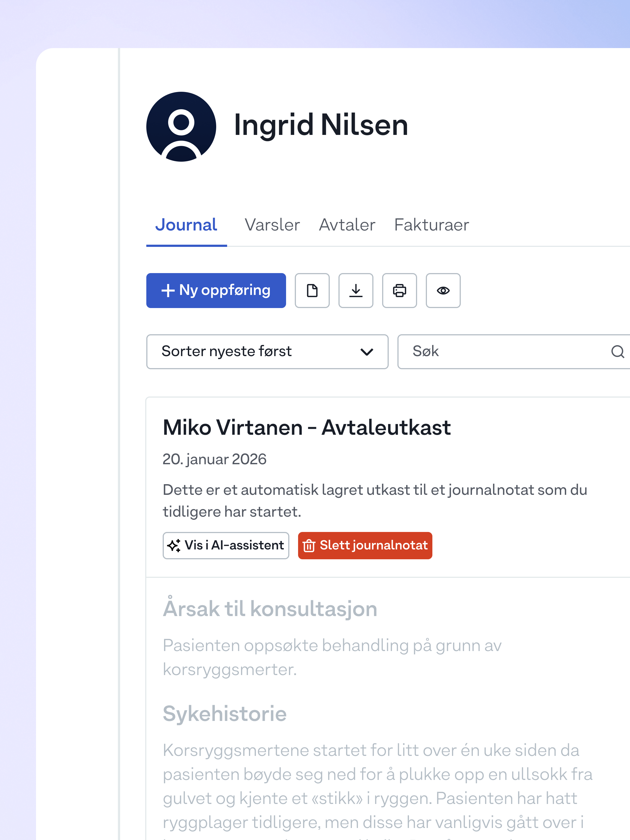The image size is (630, 840).
Task: Select the Fakturaer tab
Action: click(431, 225)
